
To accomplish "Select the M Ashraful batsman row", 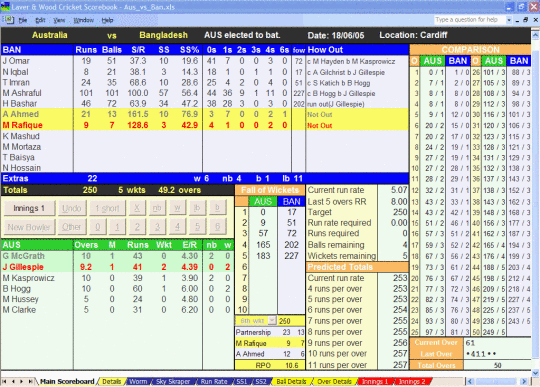I will tap(205, 93).
